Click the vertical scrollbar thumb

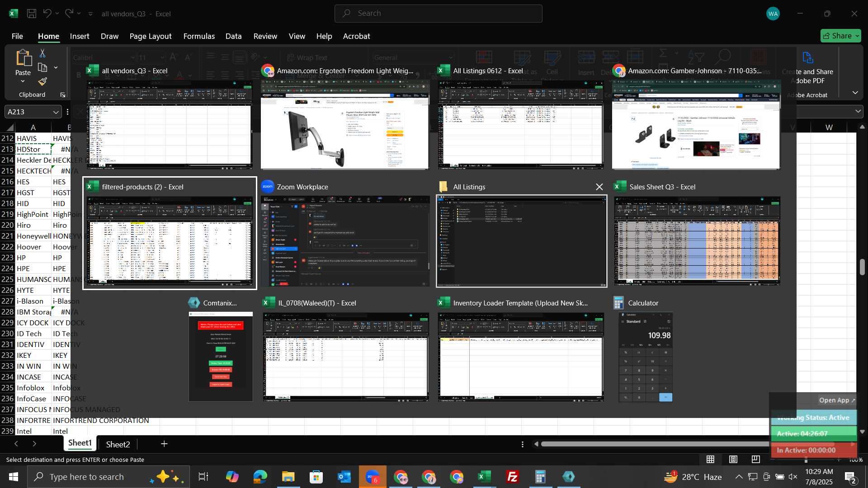tap(862, 267)
